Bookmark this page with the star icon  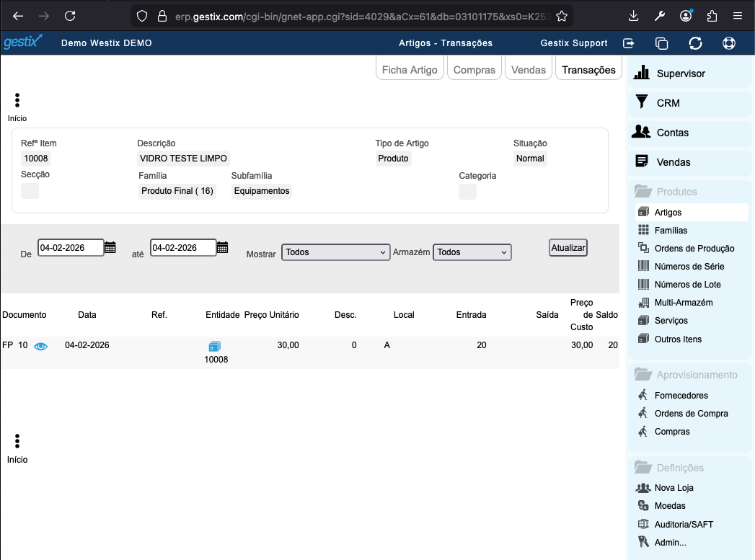(x=562, y=16)
